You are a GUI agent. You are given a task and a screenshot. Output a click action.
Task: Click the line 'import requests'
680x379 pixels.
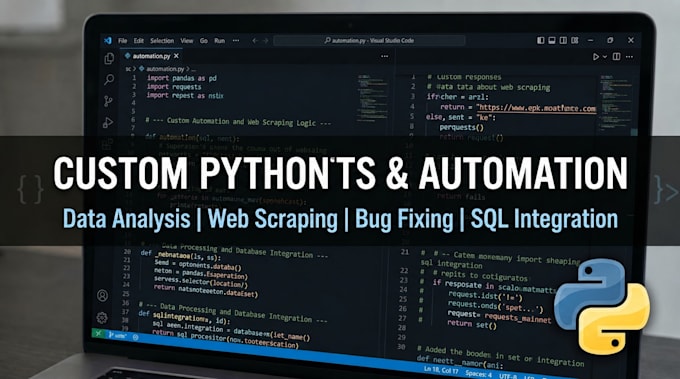[x=173, y=87]
